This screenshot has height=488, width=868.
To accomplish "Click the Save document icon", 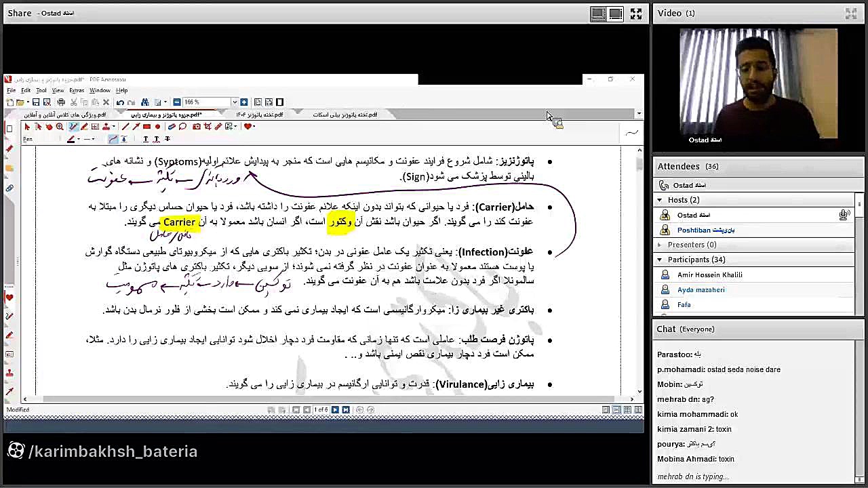I will click(x=36, y=102).
